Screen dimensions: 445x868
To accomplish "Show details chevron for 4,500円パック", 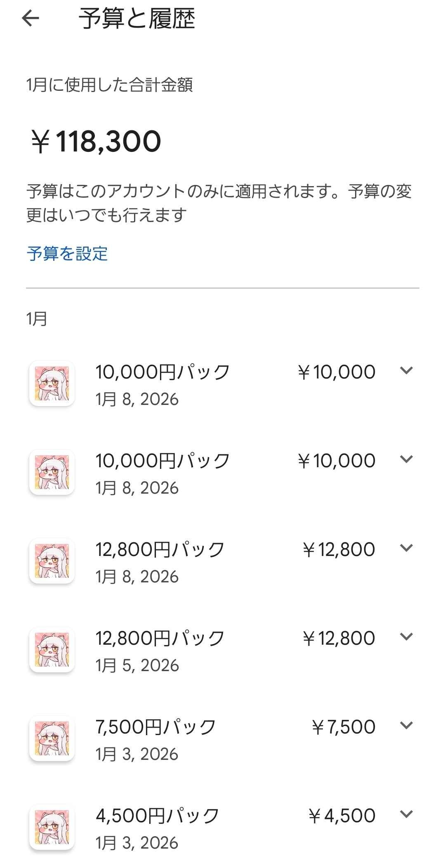I will coord(407,814).
